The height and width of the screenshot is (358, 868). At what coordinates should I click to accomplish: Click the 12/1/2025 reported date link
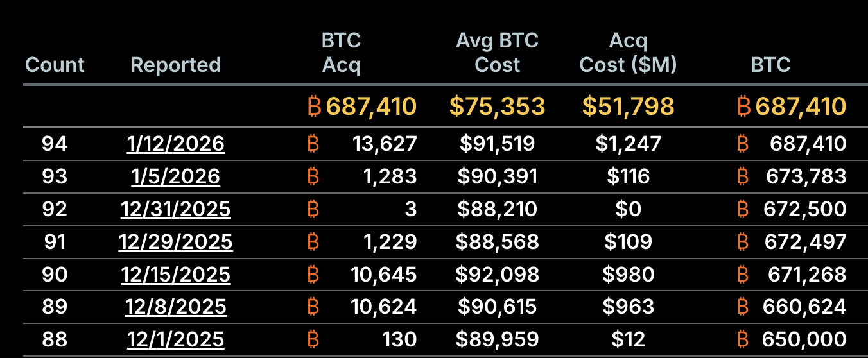point(175,339)
